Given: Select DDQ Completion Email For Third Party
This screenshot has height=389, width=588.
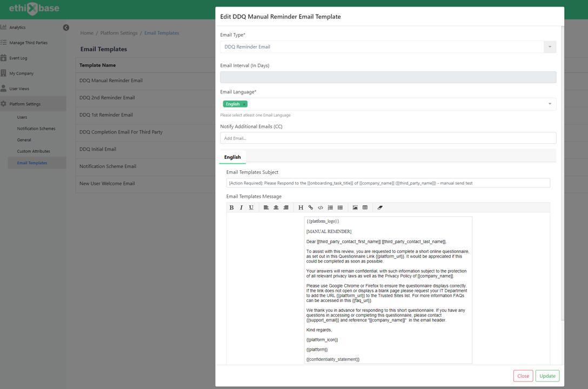Looking at the screenshot, I should pyautogui.click(x=145, y=132).
